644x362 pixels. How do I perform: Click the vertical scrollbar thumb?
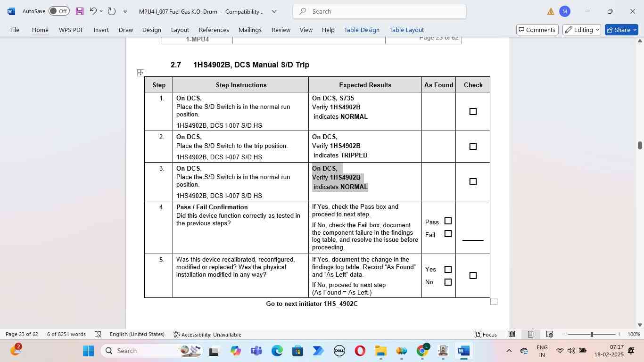tap(640, 145)
